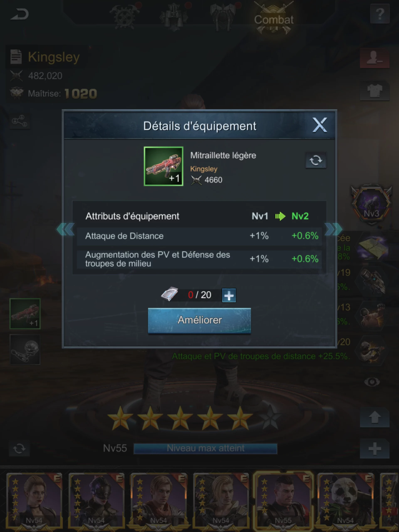Swap equipment using refresh icon in dialog

(x=316, y=160)
